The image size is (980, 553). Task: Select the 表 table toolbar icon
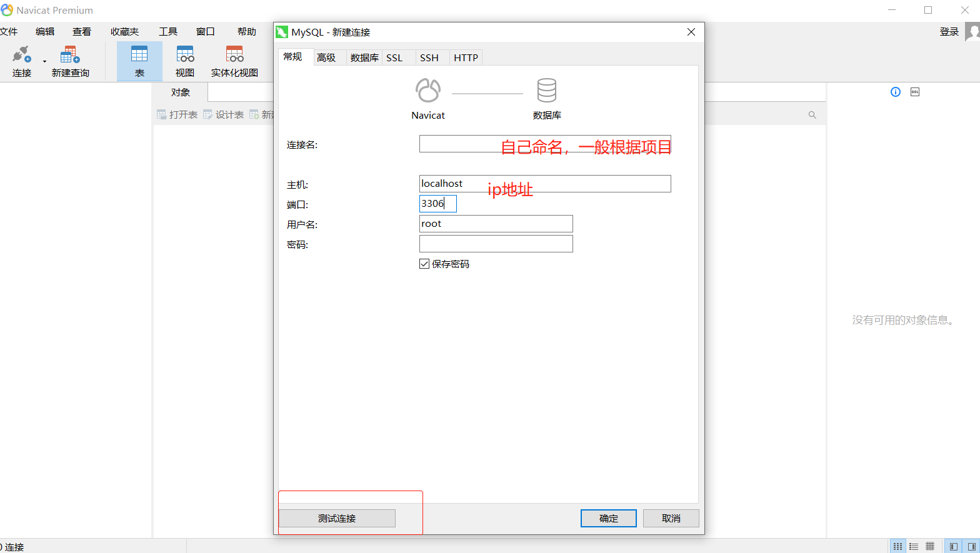click(x=139, y=54)
